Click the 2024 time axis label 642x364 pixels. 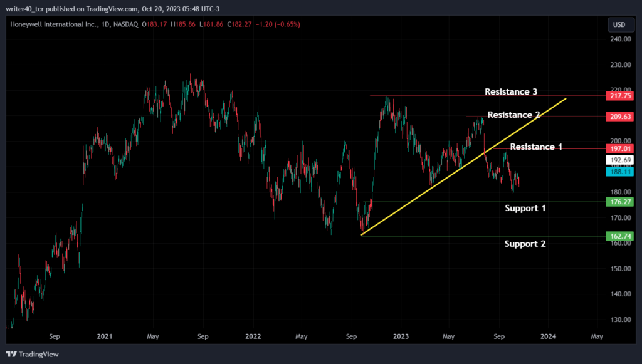click(x=548, y=336)
